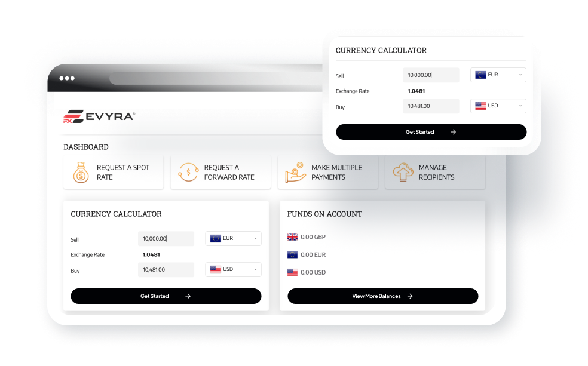Expand the EUR dropdown in popup calculator
The image size is (588, 366).
pyautogui.click(x=498, y=75)
